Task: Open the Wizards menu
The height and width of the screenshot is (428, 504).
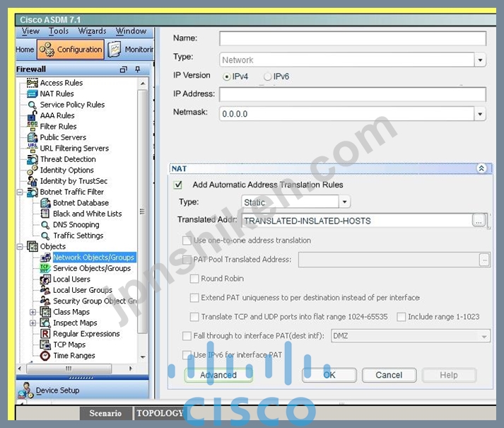Action: point(92,31)
